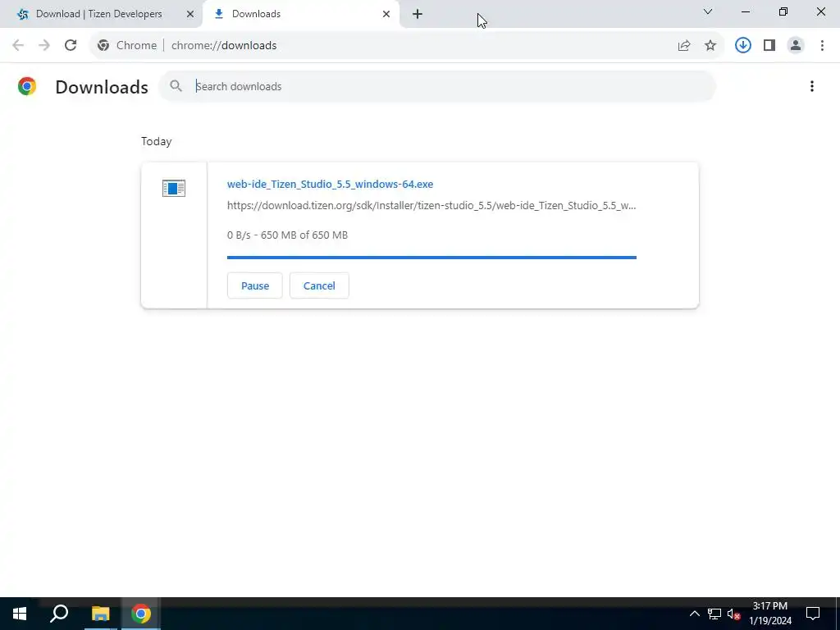The height and width of the screenshot is (630, 840).
Task: Expand the tab search chevron
Action: point(708,11)
